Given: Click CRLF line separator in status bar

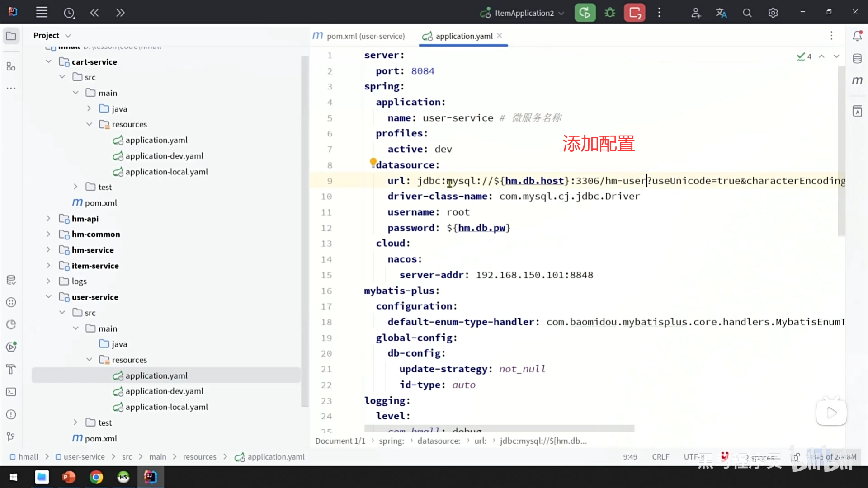Looking at the screenshot, I should (660, 457).
